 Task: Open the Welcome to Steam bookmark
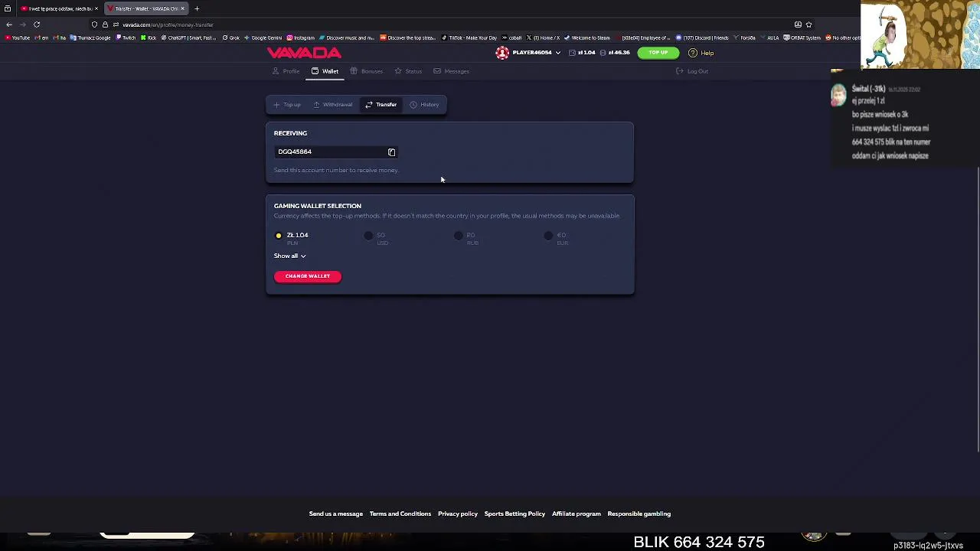pyautogui.click(x=586, y=37)
